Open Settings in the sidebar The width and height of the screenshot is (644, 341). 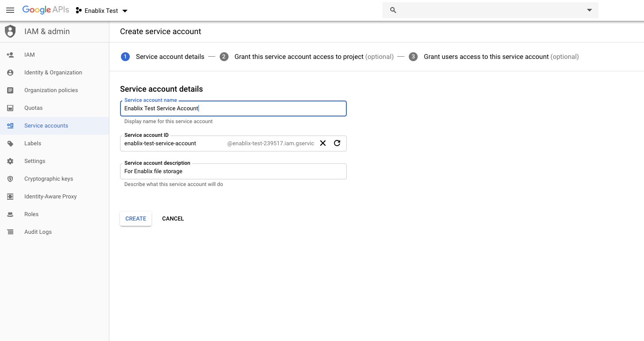coord(54,161)
